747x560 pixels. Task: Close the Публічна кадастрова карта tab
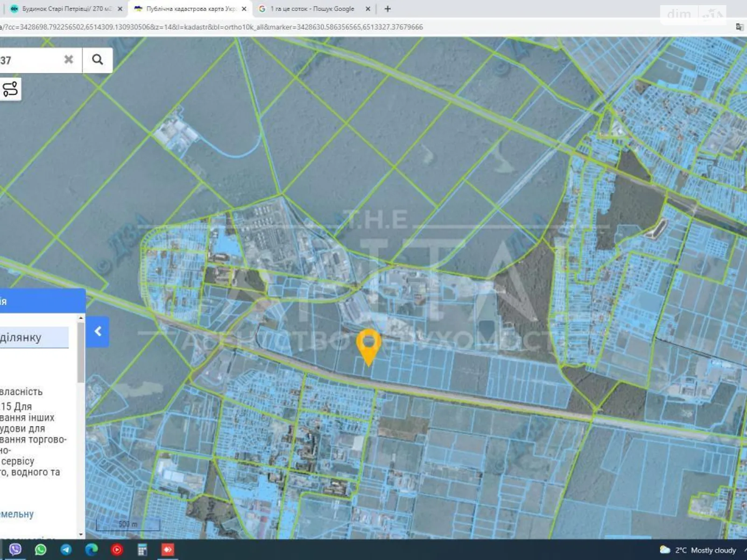pyautogui.click(x=244, y=9)
